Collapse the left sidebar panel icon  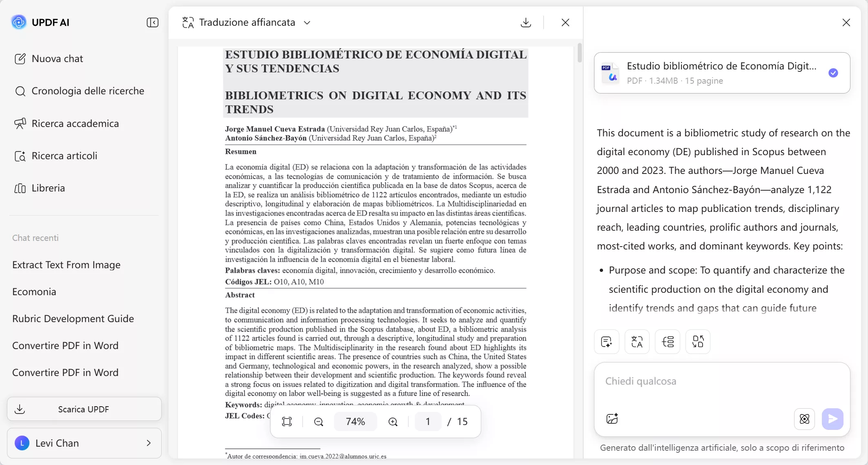[x=152, y=22]
